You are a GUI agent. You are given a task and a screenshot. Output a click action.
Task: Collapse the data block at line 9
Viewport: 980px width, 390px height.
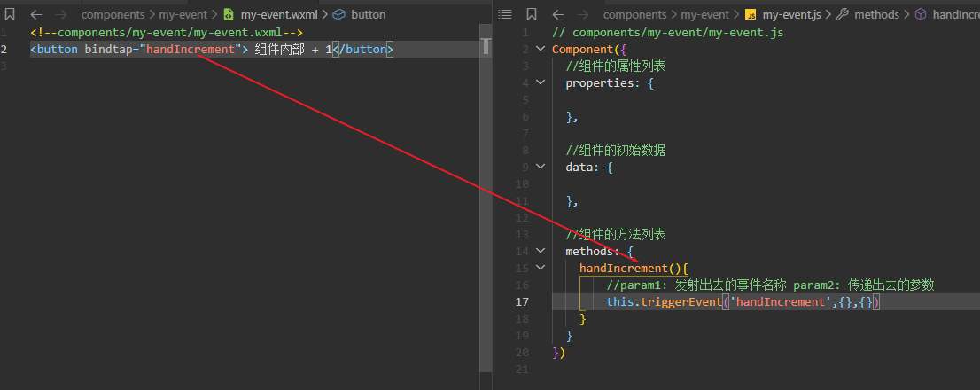click(x=540, y=167)
